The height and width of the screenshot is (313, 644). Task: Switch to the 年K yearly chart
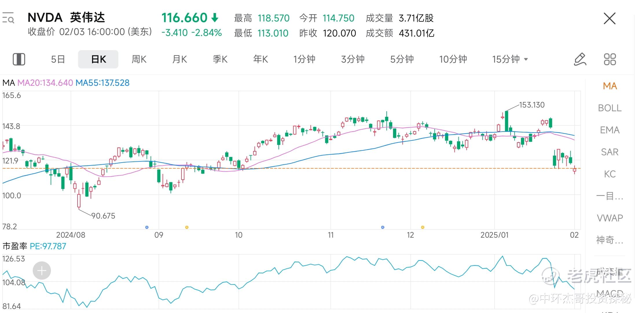tap(260, 59)
